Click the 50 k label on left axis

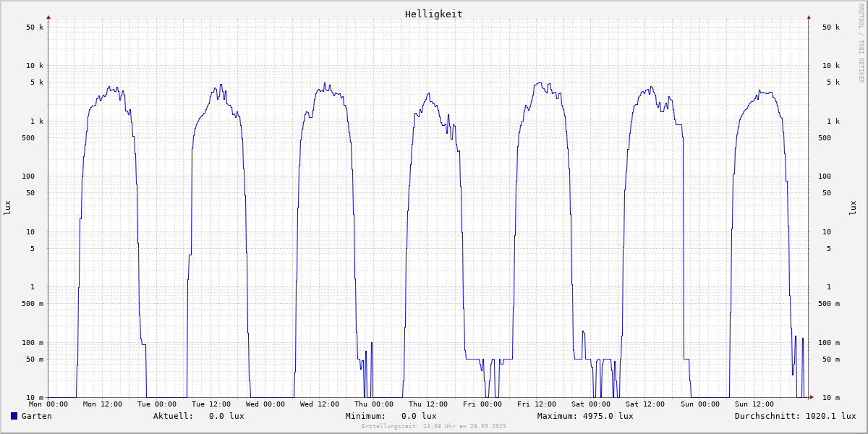click(x=35, y=27)
